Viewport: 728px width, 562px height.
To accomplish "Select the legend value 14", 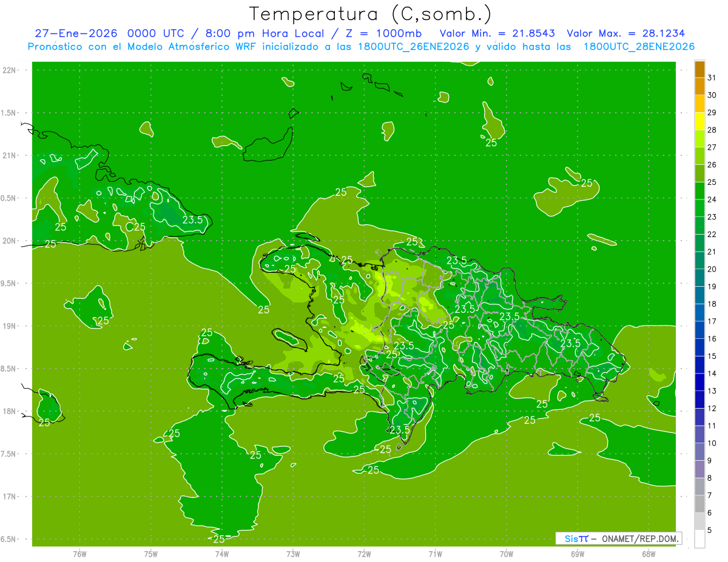I will (712, 373).
